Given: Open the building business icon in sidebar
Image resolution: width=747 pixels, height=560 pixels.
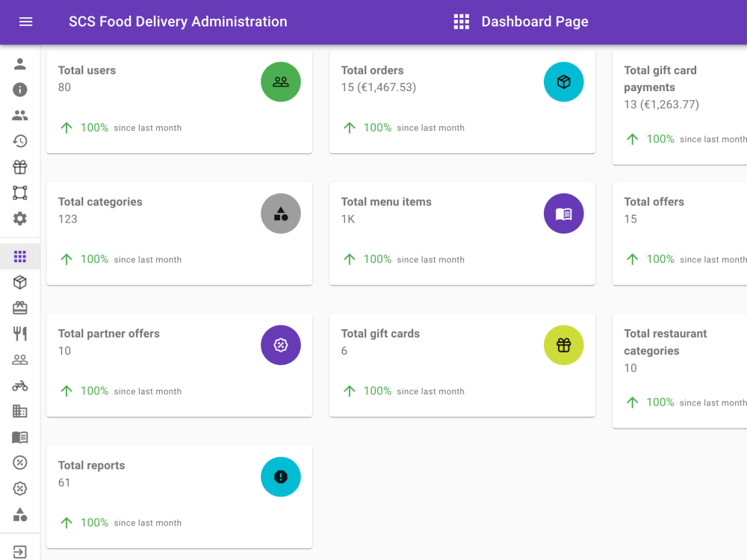Looking at the screenshot, I should (x=20, y=411).
